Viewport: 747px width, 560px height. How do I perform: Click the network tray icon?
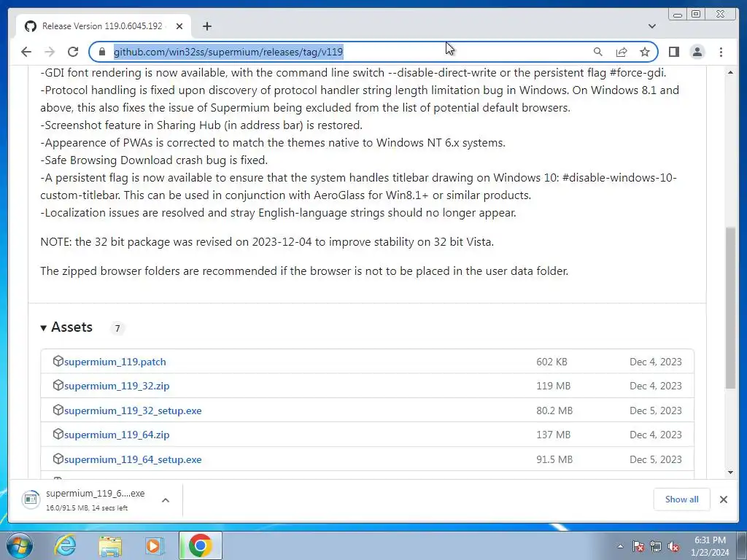[656, 546]
